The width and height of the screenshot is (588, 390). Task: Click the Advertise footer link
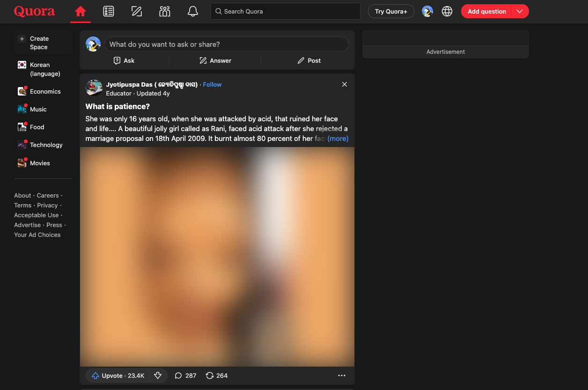click(27, 225)
